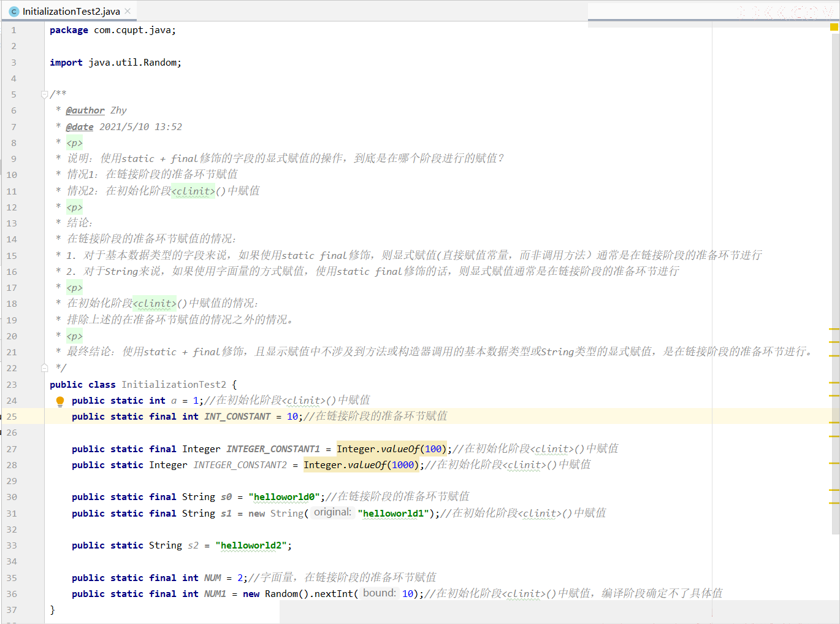Click the variable a on line 24
Image resolution: width=840 pixels, height=624 pixels.
click(x=174, y=401)
